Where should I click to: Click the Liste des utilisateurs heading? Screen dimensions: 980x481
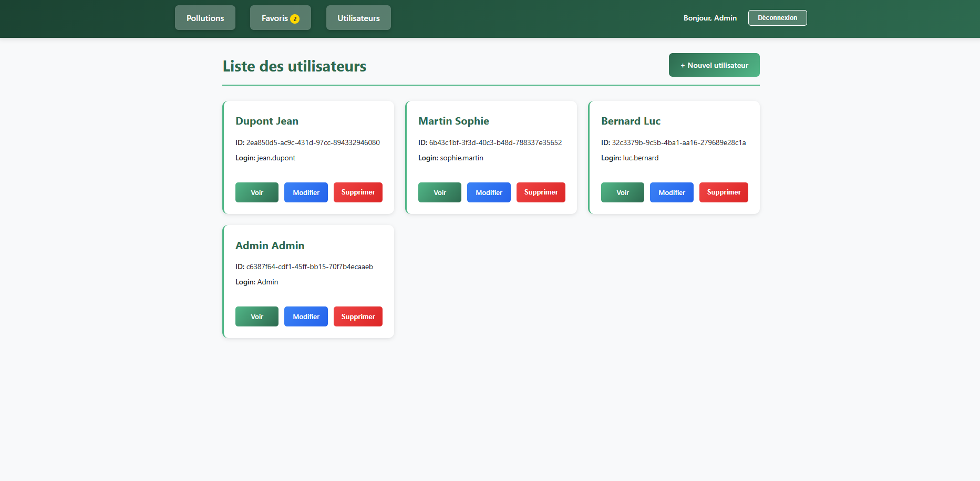294,66
